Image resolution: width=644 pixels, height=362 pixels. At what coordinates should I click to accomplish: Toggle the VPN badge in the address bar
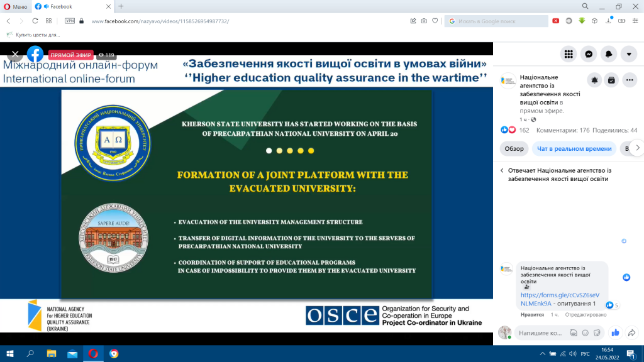tap(70, 21)
